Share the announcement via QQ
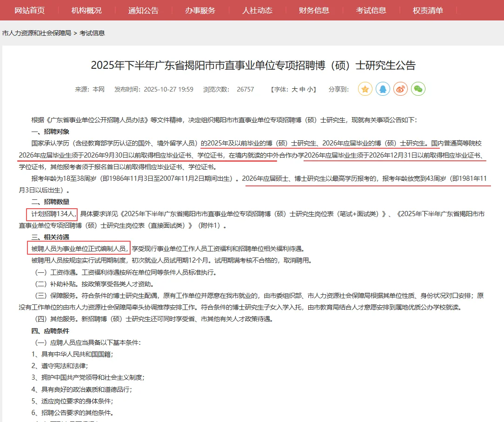 coord(383,88)
